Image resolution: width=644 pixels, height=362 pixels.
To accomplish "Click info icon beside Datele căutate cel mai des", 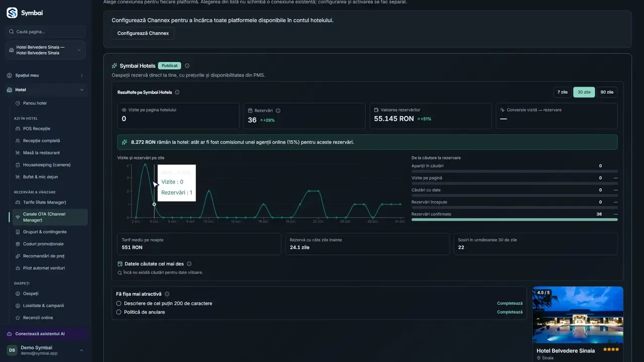I will pos(189,264).
